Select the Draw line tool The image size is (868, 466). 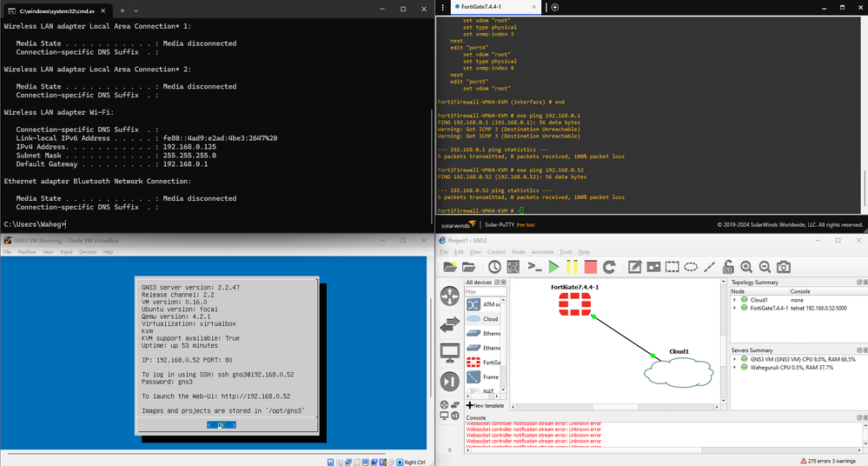[x=709, y=267]
